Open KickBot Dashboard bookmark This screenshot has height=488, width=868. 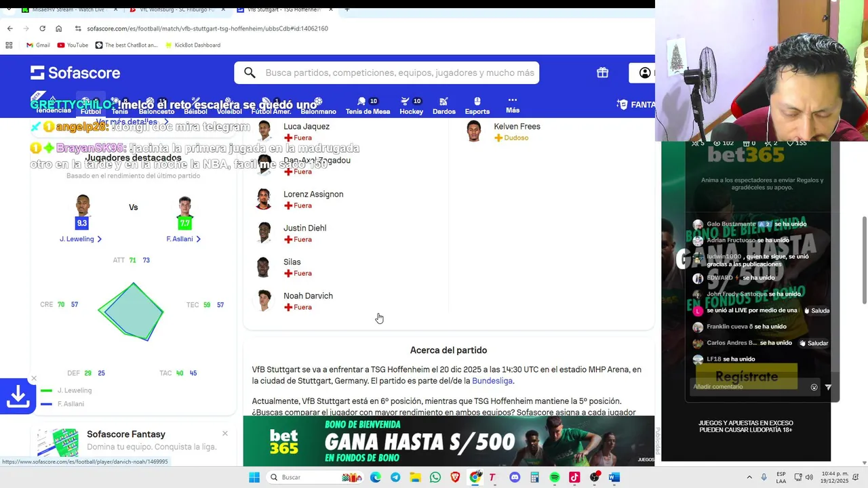[191, 45]
